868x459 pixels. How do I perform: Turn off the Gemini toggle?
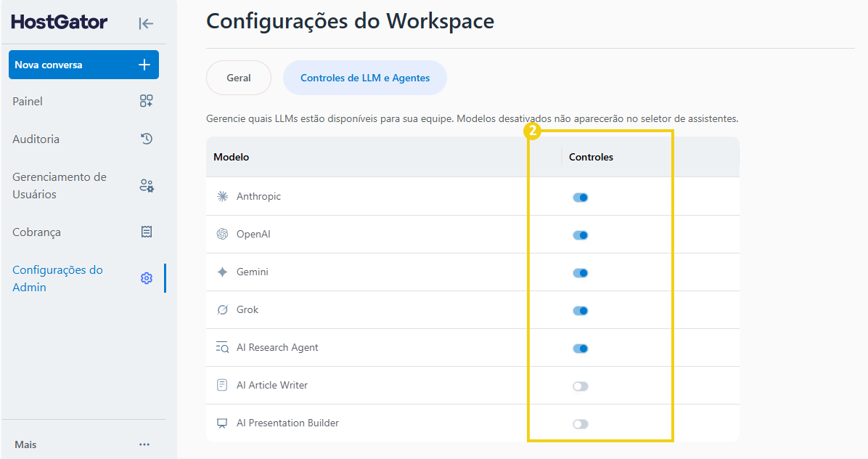580,273
